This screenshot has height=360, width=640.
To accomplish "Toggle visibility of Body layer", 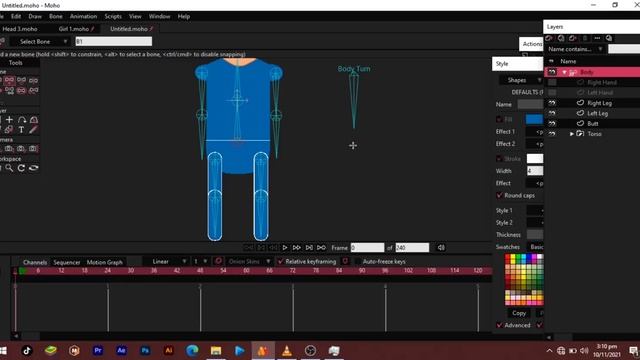I will (x=552, y=72).
